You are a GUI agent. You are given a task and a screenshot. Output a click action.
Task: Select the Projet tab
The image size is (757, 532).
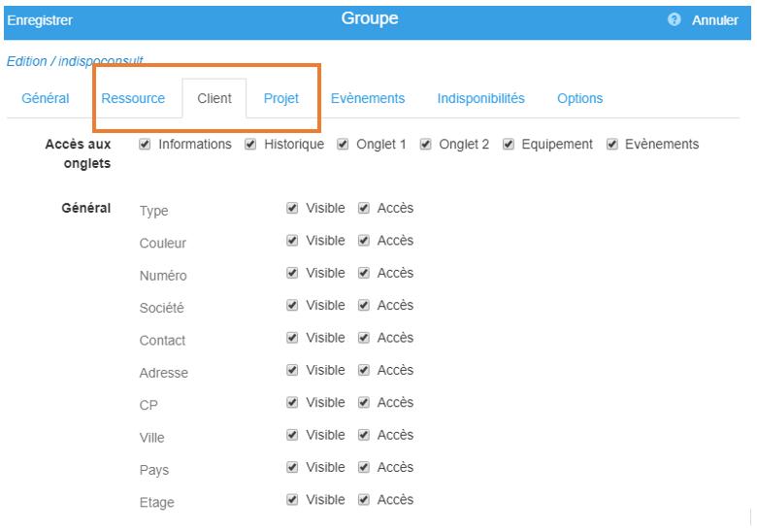[281, 98]
